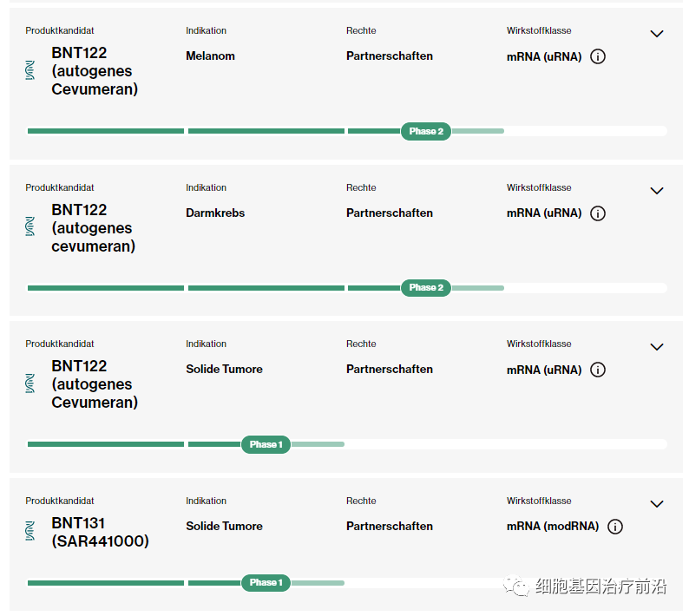The image size is (689, 616).
Task: Click the Darmkrebs indication label
Action: 215,213
